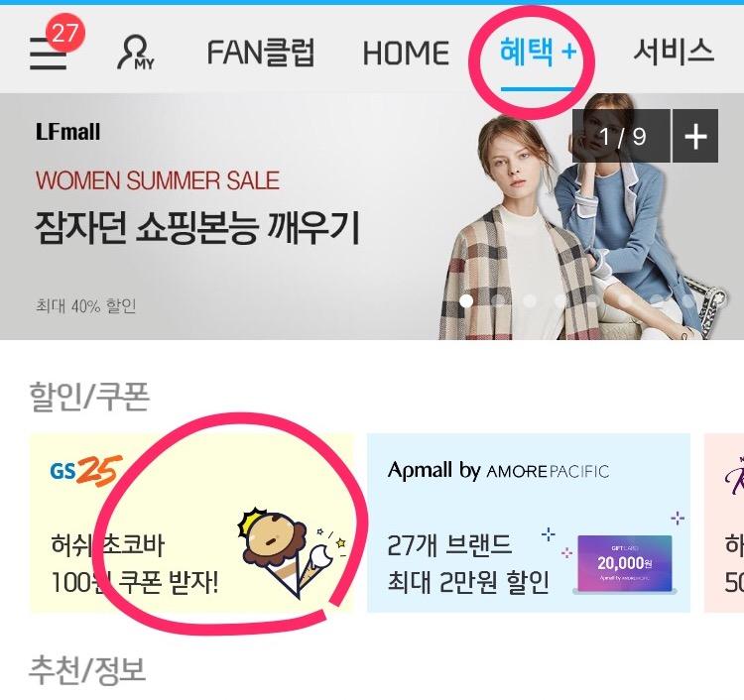Viewport: 744px width, 700px height.
Task: Click the 할인/쿠폰 section heading
Action: [89, 397]
